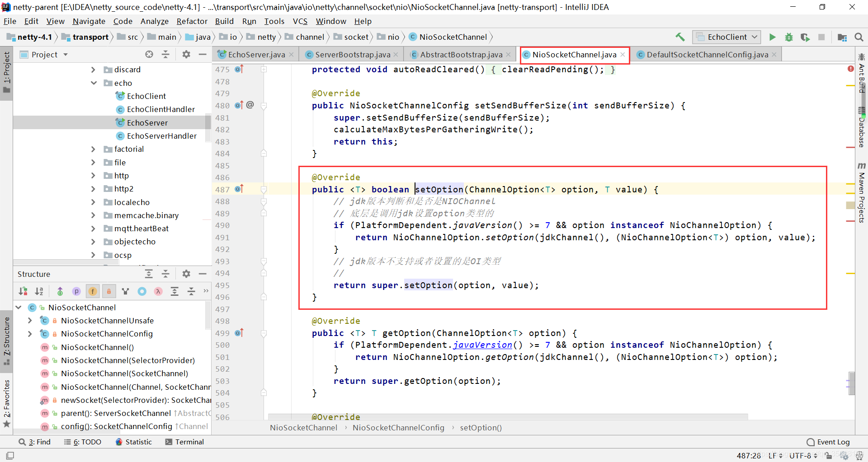Toggle sort by visibility in Structure

click(x=23, y=291)
